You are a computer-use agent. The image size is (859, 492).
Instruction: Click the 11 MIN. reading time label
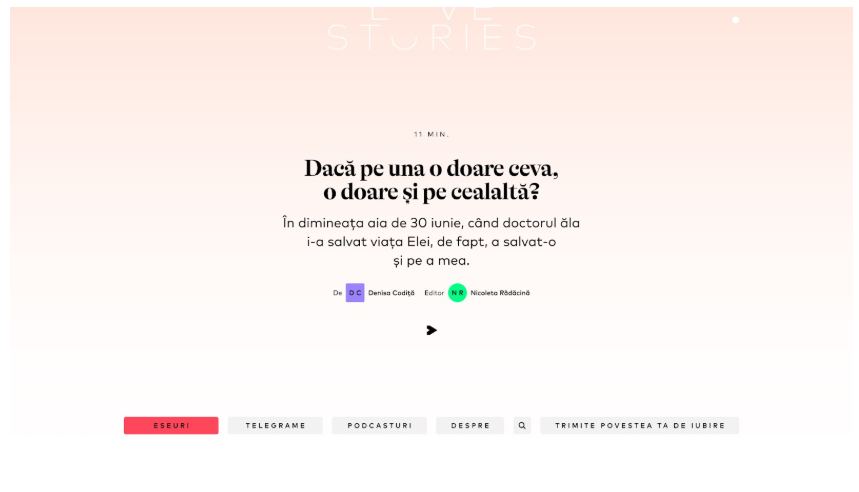tap(431, 134)
